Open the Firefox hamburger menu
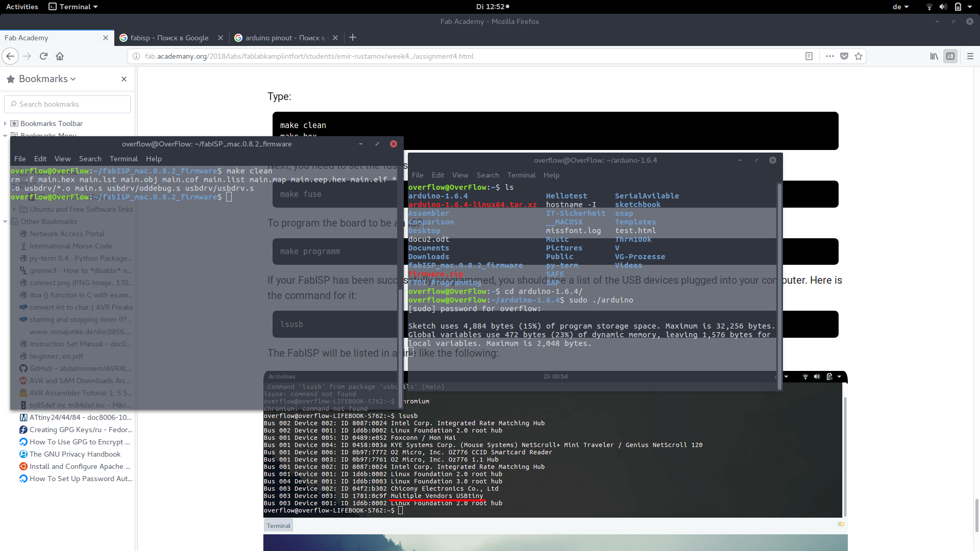The height and width of the screenshot is (551, 980). [x=970, y=56]
